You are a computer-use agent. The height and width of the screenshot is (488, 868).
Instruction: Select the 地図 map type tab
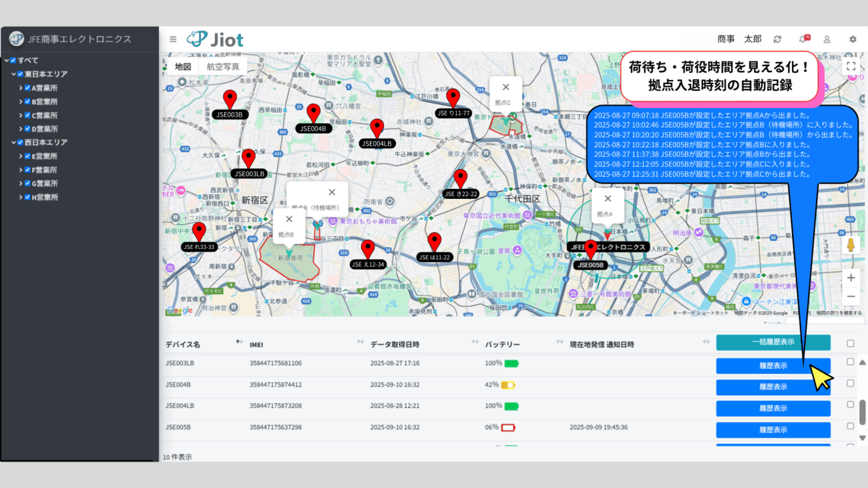coord(183,67)
